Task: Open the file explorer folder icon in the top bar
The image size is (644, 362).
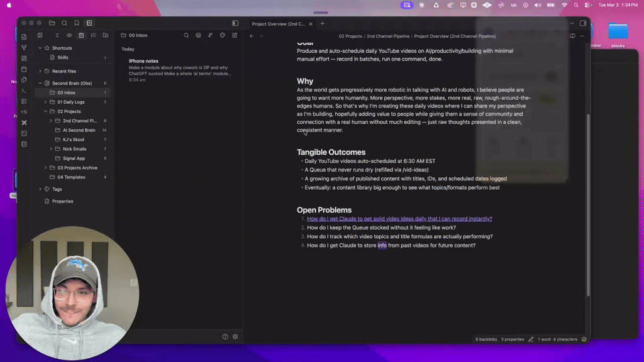Action: [52, 23]
